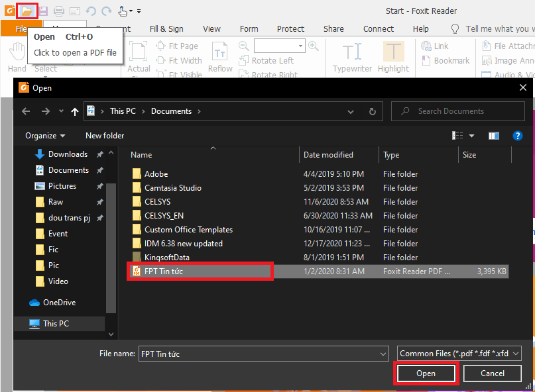Image resolution: width=535 pixels, height=392 pixels.
Task: Select the Highlight tool
Action: coord(393,57)
